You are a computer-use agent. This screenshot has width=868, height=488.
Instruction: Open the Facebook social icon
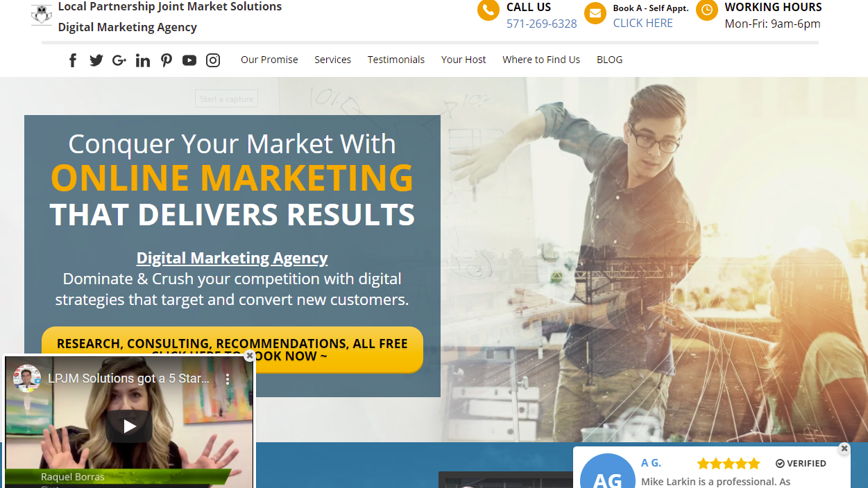tap(73, 60)
